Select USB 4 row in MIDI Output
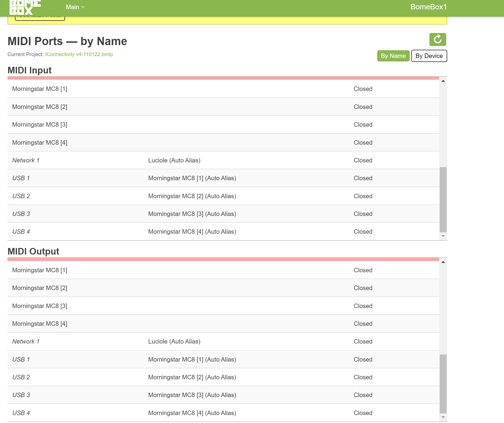The width and height of the screenshot is (504, 423). click(21, 413)
